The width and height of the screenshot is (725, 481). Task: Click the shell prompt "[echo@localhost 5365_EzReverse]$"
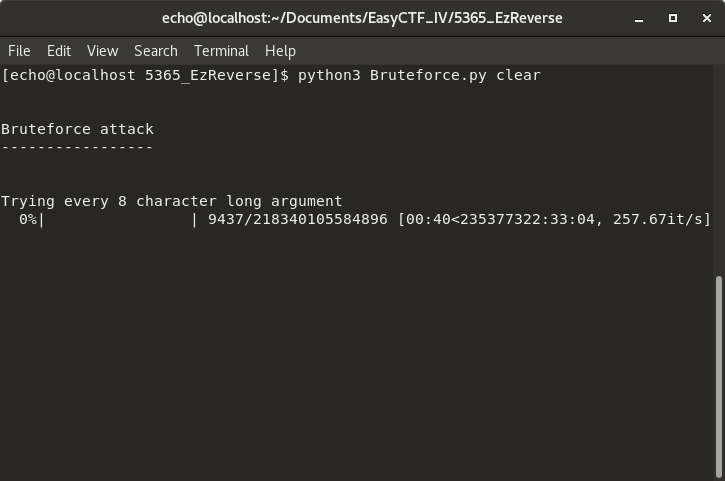pos(145,75)
